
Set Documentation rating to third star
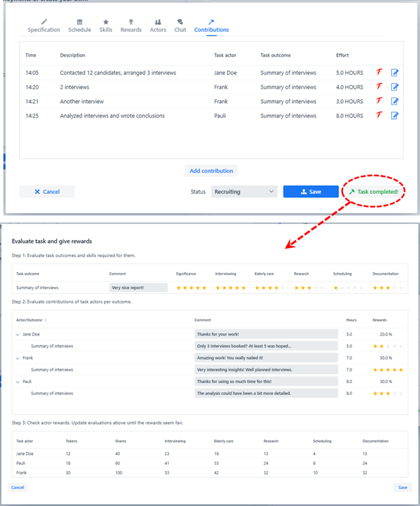click(388, 288)
